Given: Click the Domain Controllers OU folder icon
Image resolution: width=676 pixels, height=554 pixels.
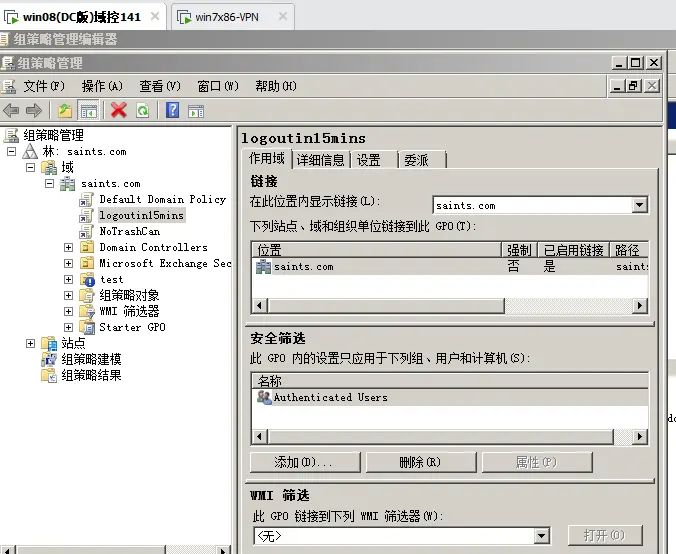Looking at the screenshot, I should point(87,247).
